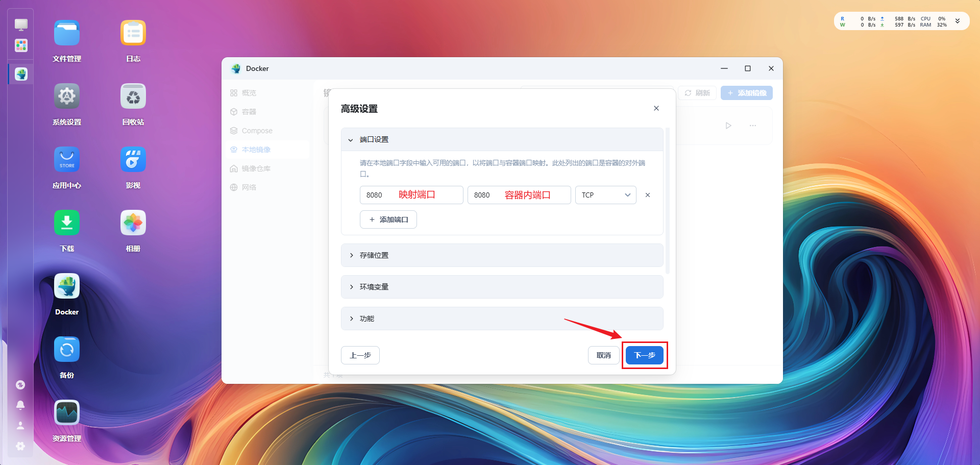
Task: Open the 回收站 desktop icon
Action: pos(133,96)
